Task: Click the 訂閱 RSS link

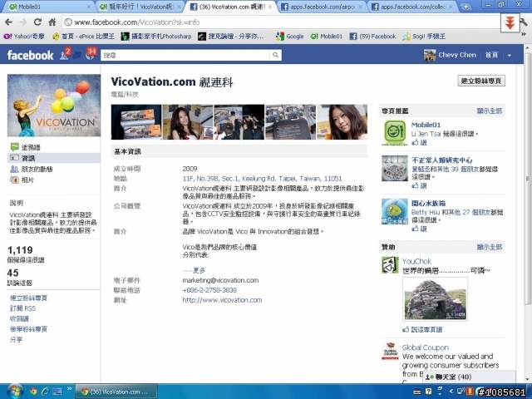Action: pyautogui.click(x=22, y=308)
